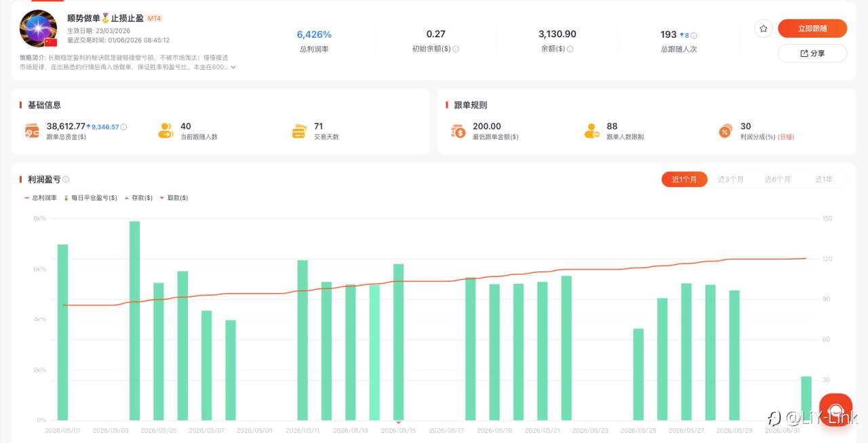The width and height of the screenshot is (868, 443).
Task: Click info icon beside 余额($)
Action: click(570, 49)
